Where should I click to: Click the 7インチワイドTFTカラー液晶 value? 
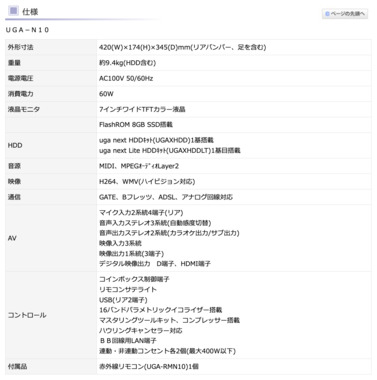(142, 109)
